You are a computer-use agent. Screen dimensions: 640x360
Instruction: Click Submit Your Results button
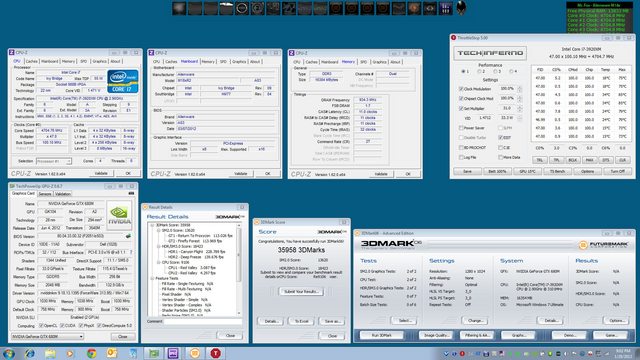pyautogui.click(x=301, y=291)
